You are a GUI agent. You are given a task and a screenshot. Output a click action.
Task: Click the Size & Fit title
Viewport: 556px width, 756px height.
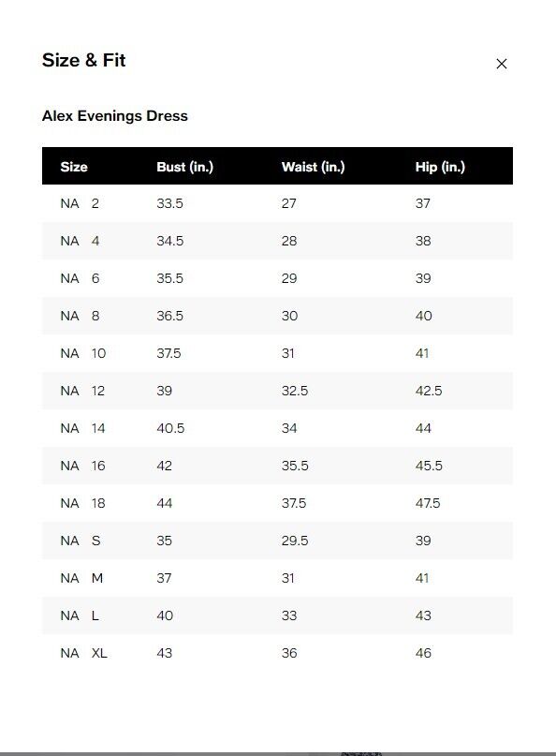coord(84,60)
